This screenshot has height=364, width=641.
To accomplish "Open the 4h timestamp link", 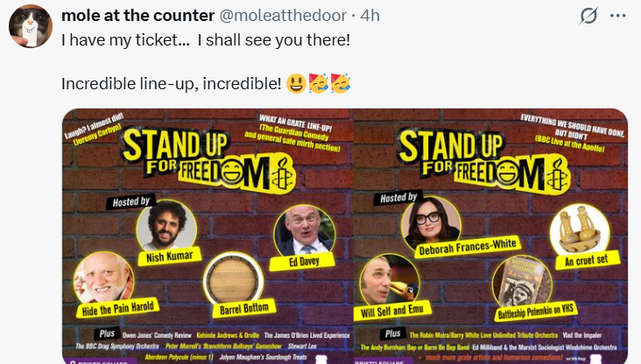I will click(370, 16).
